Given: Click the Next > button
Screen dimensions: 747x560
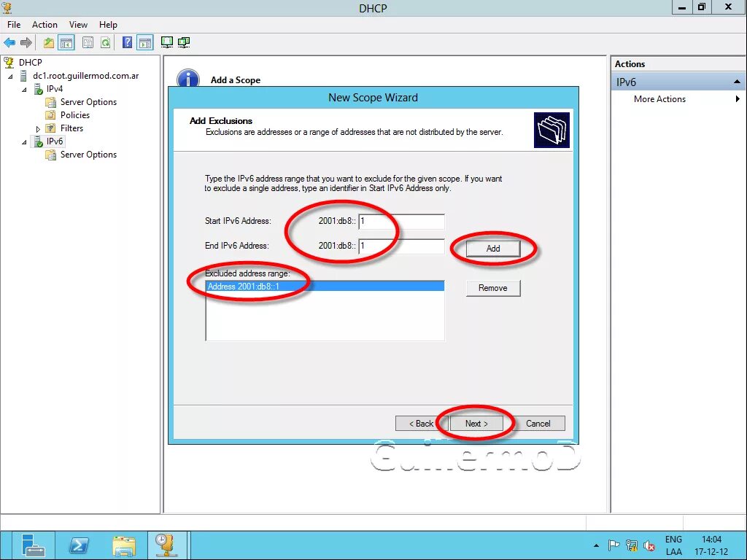Looking at the screenshot, I should pos(476,424).
